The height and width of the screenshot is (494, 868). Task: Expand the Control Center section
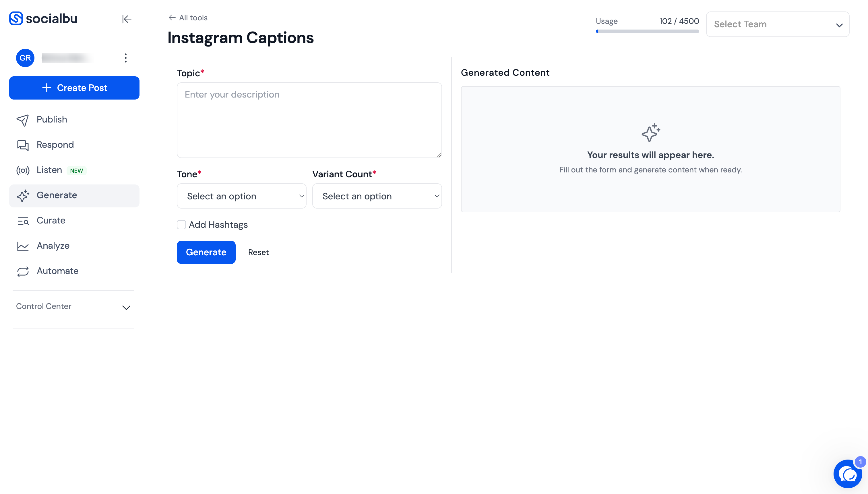click(x=73, y=307)
